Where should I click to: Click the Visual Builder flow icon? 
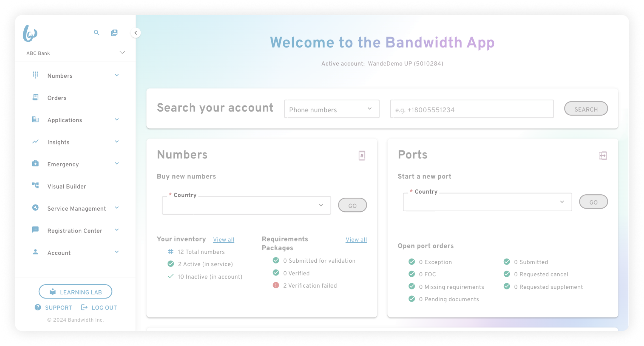(x=35, y=185)
